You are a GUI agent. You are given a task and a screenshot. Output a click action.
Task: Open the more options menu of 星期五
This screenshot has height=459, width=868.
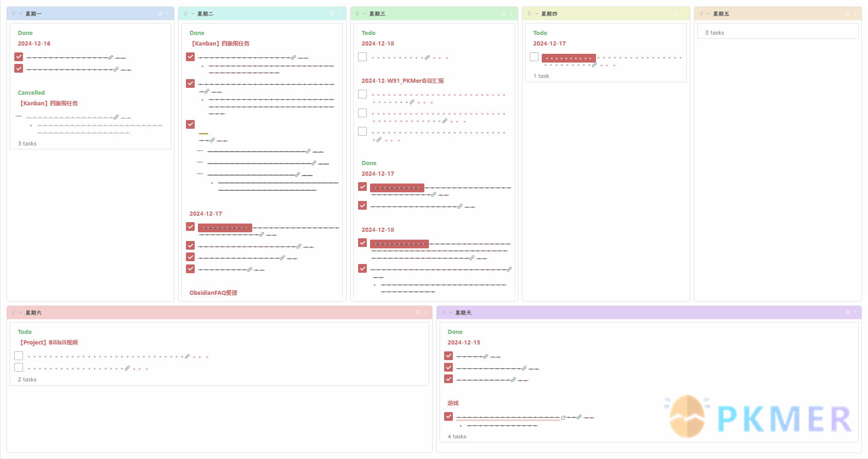(x=855, y=14)
